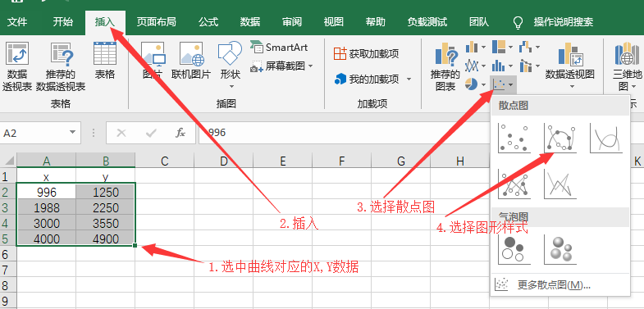Click the Select All corner triangle
This screenshot has height=309, width=644.
(9, 161)
